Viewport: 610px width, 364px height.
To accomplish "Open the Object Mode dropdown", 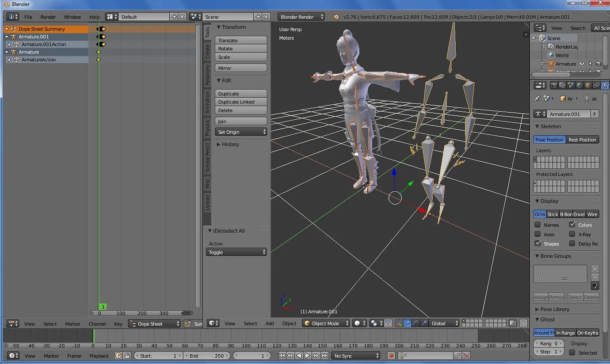I will 326,323.
